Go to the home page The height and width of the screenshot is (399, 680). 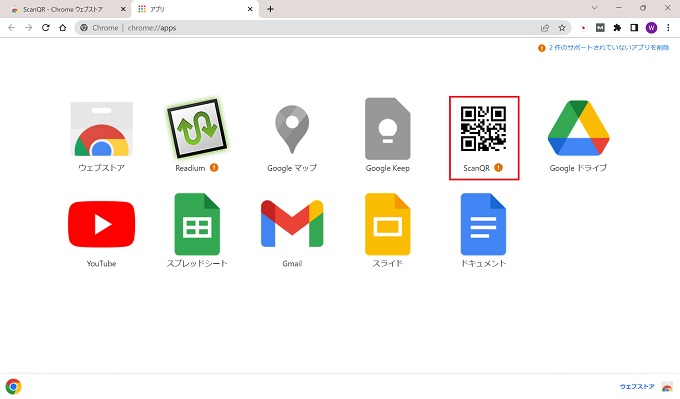click(62, 28)
